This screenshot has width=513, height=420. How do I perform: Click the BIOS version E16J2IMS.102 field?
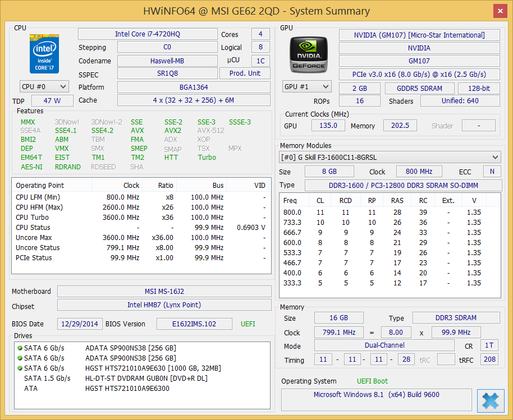tap(194, 324)
